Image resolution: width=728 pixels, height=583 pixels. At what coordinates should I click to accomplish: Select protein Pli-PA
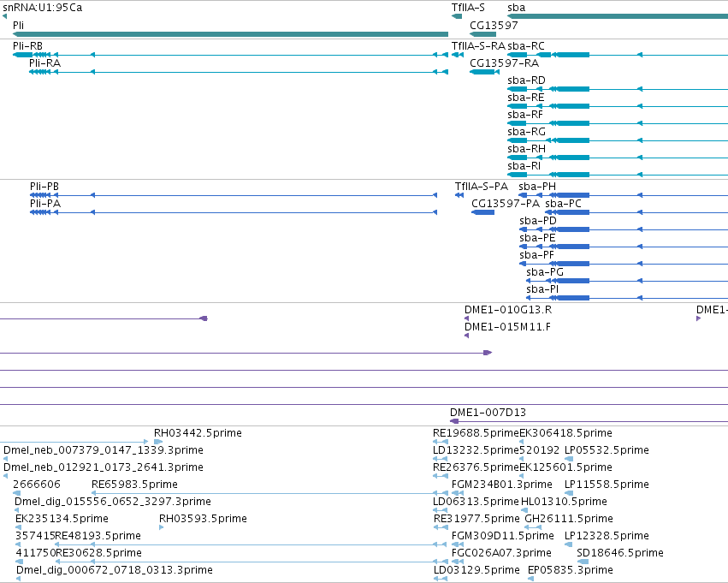pyautogui.click(x=234, y=212)
